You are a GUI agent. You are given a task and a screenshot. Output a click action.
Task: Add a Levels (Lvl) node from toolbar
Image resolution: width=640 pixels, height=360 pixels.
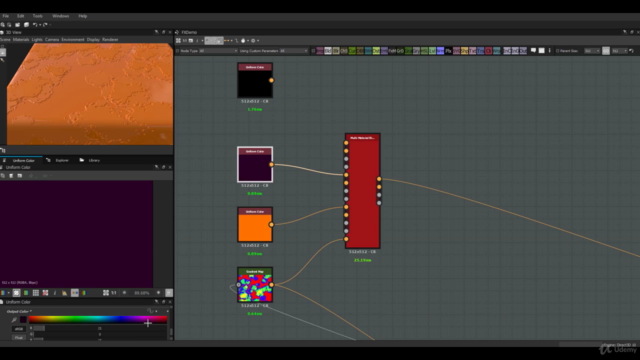click(x=432, y=51)
